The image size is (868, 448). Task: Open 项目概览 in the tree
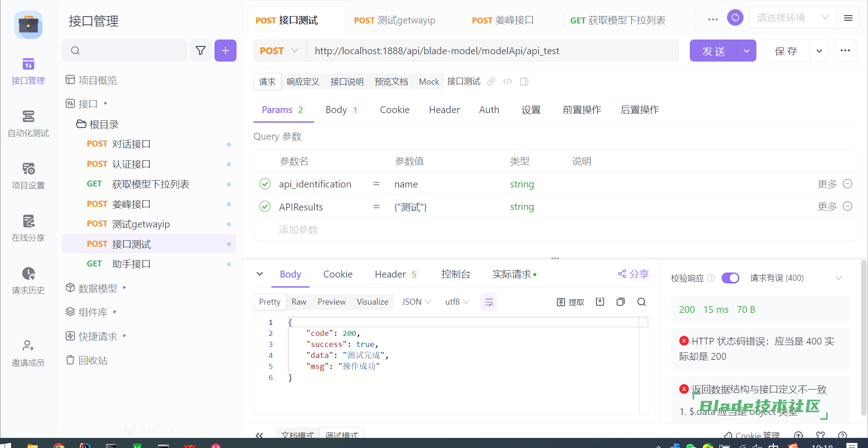coord(91,80)
